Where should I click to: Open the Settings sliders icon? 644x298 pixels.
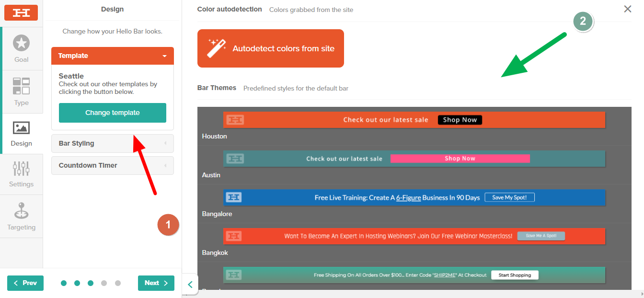(21, 168)
